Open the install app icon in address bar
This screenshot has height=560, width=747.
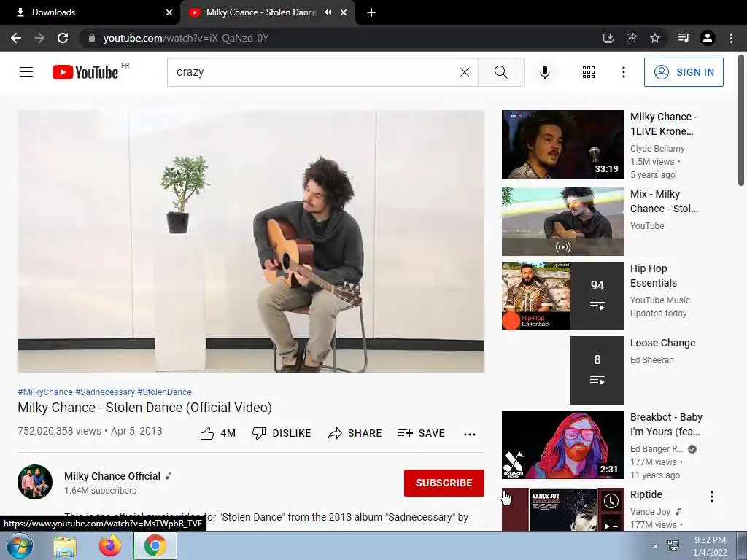[608, 38]
